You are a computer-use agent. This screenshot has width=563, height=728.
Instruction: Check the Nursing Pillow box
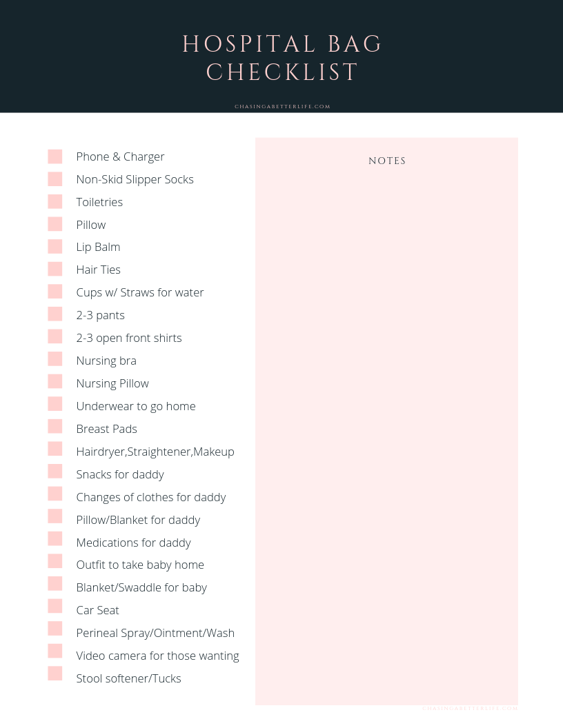point(55,382)
